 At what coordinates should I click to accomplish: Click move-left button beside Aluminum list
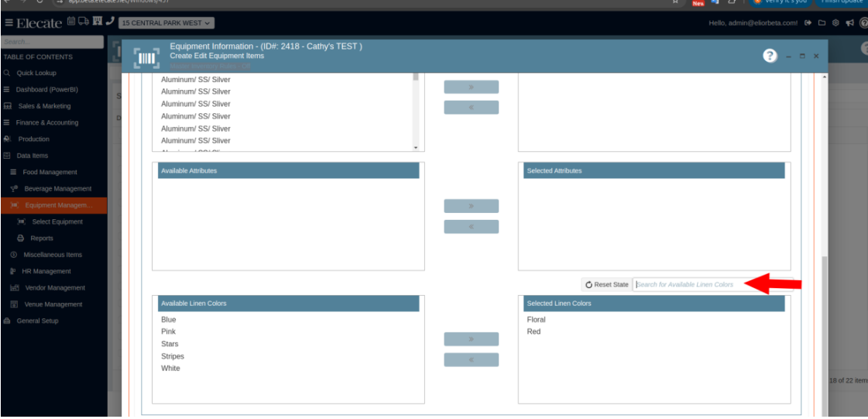[471, 108]
